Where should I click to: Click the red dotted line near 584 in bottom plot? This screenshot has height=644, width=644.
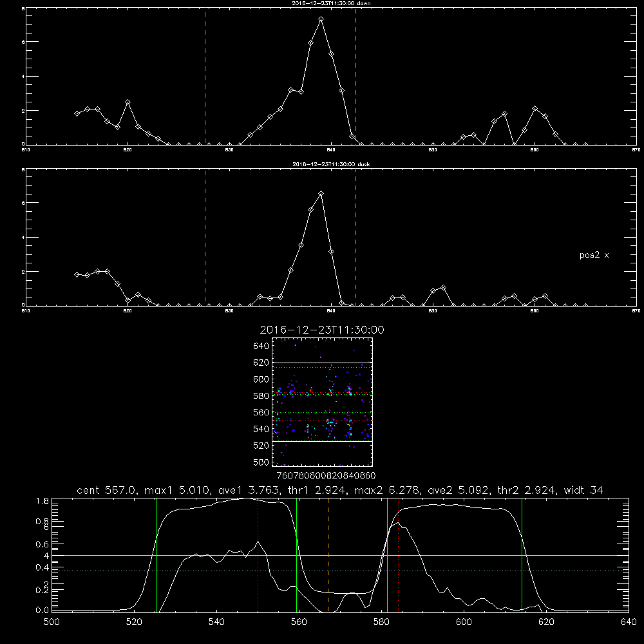point(399,555)
